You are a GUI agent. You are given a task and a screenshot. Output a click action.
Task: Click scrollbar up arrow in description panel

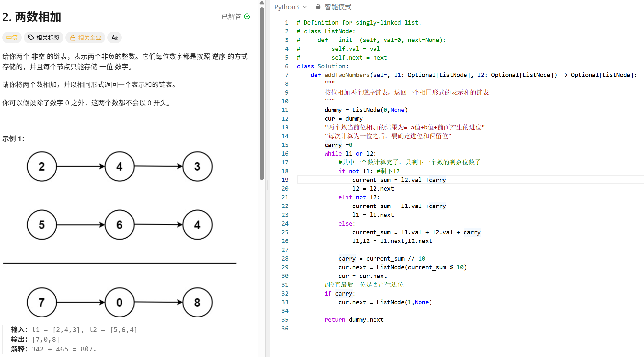point(262,3)
